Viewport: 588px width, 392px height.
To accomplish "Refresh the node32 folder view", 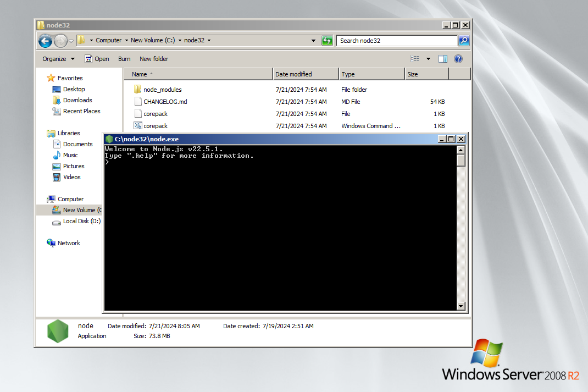I will point(327,41).
